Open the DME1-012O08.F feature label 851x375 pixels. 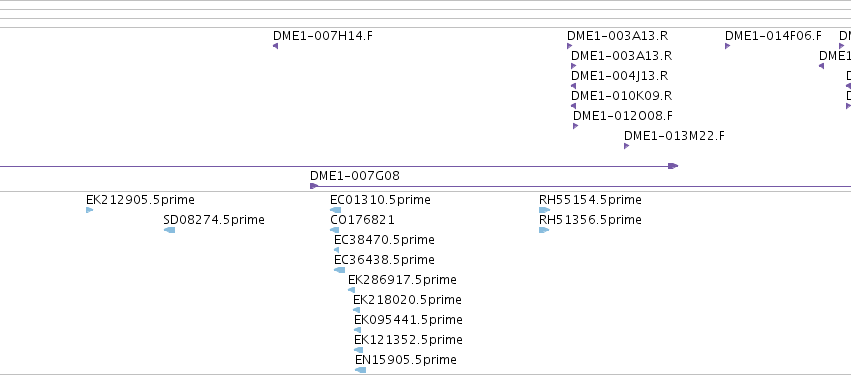623,116
